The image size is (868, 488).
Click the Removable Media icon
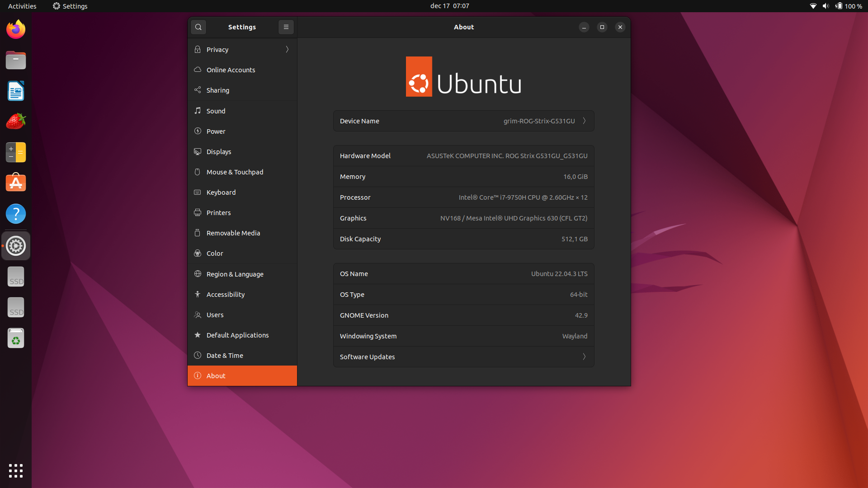point(198,233)
